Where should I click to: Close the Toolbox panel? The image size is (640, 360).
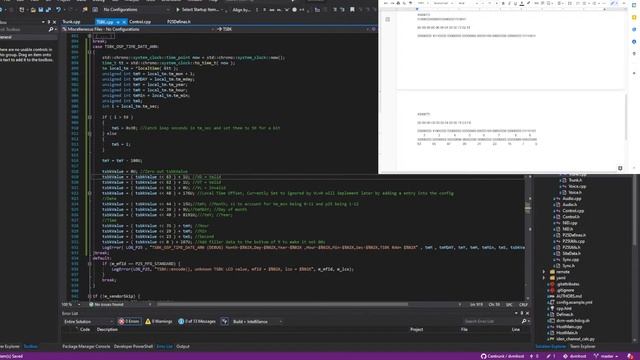tap(54, 22)
